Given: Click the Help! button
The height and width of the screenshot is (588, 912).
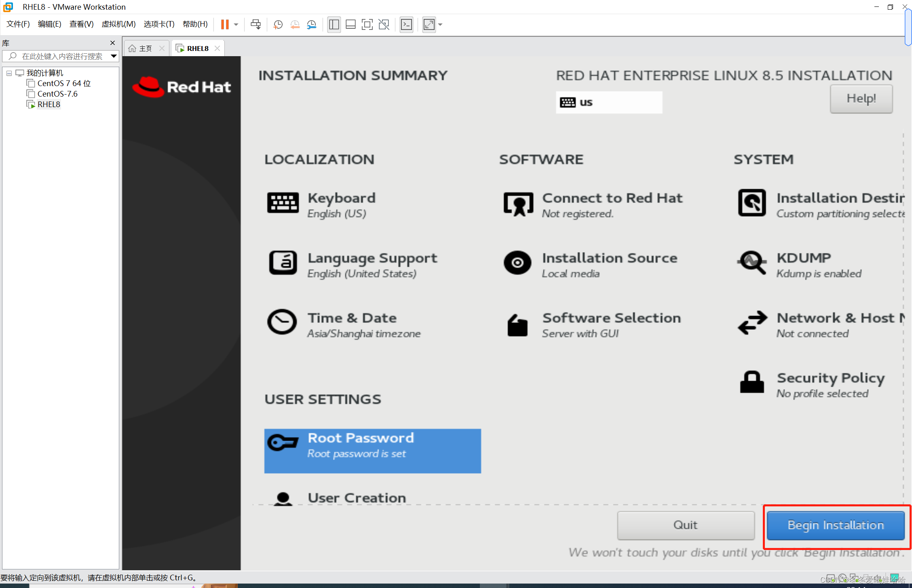Looking at the screenshot, I should coord(861,99).
